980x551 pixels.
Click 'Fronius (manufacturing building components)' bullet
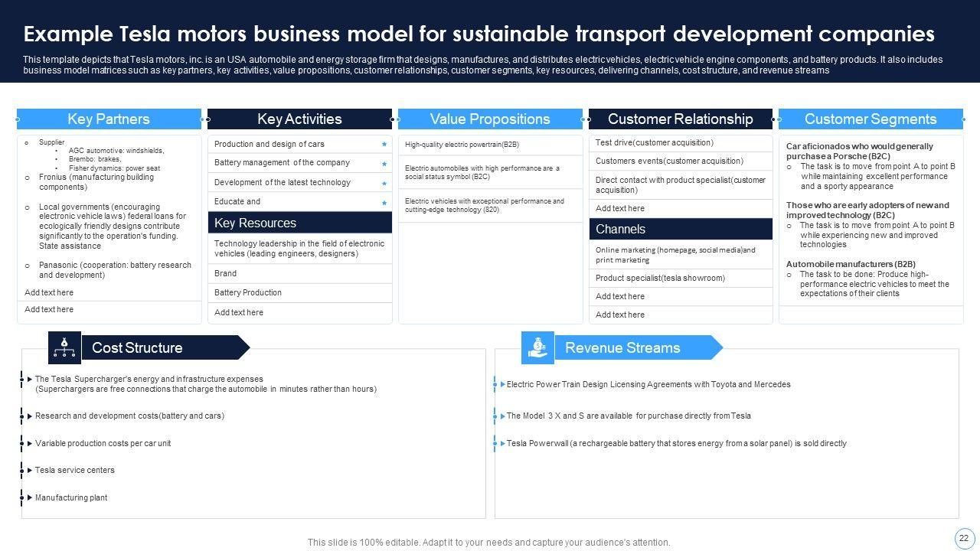pos(96,182)
